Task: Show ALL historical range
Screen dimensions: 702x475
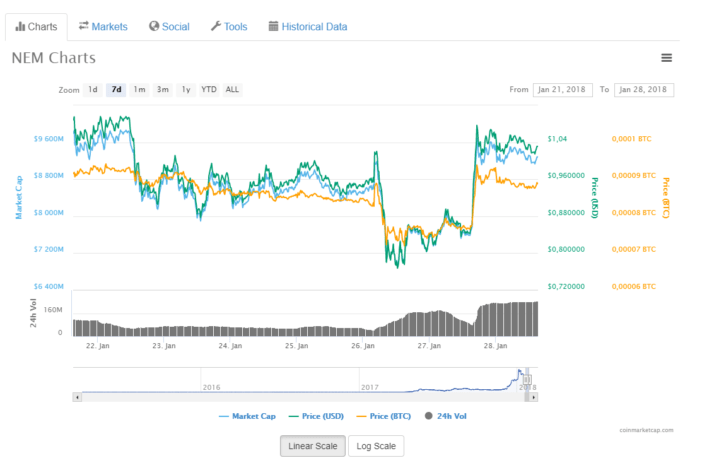Action: (232, 90)
